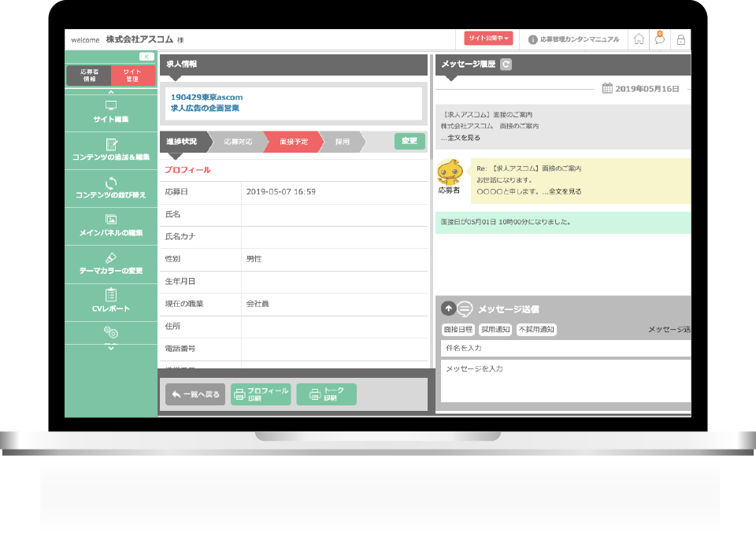This screenshot has width=756, height=551.
Task: Click the 一覧へ戻る button
Action: pos(195,394)
